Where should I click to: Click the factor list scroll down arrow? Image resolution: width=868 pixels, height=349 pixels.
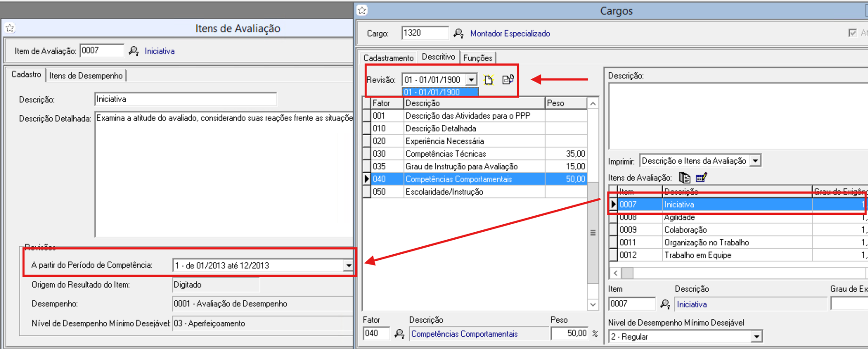tap(593, 304)
